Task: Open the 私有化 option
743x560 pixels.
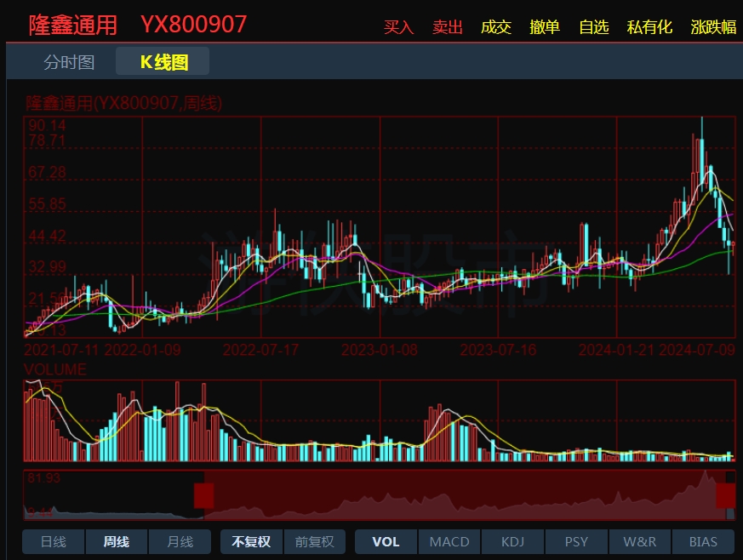Action: (649, 27)
